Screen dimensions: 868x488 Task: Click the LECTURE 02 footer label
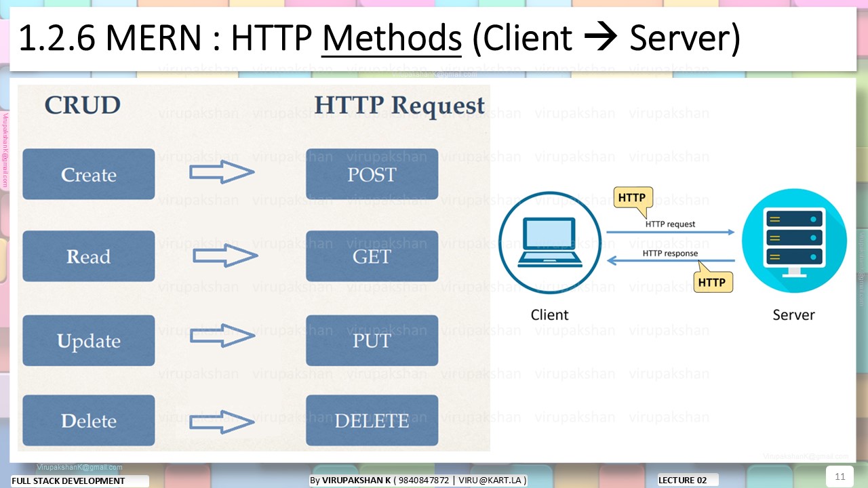tap(683, 480)
